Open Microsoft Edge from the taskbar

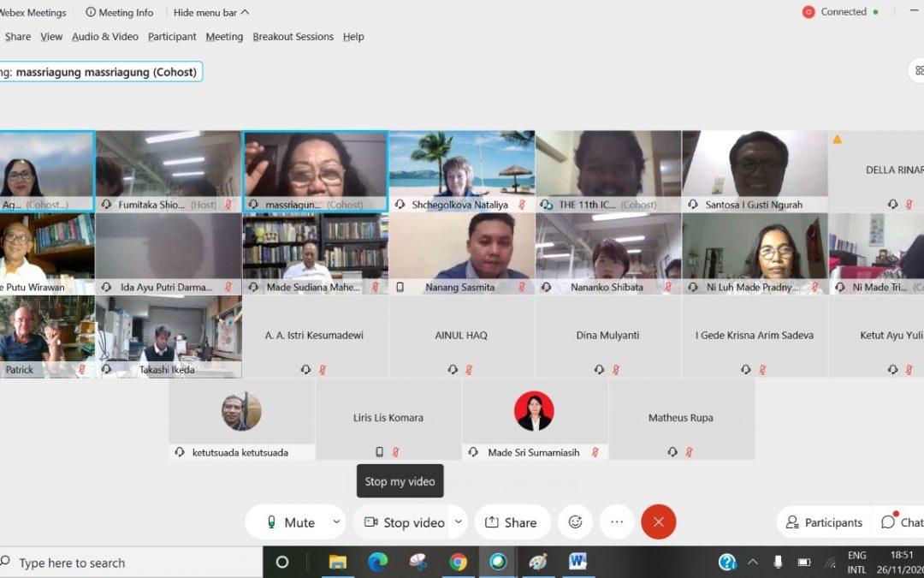pyautogui.click(x=377, y=563)
